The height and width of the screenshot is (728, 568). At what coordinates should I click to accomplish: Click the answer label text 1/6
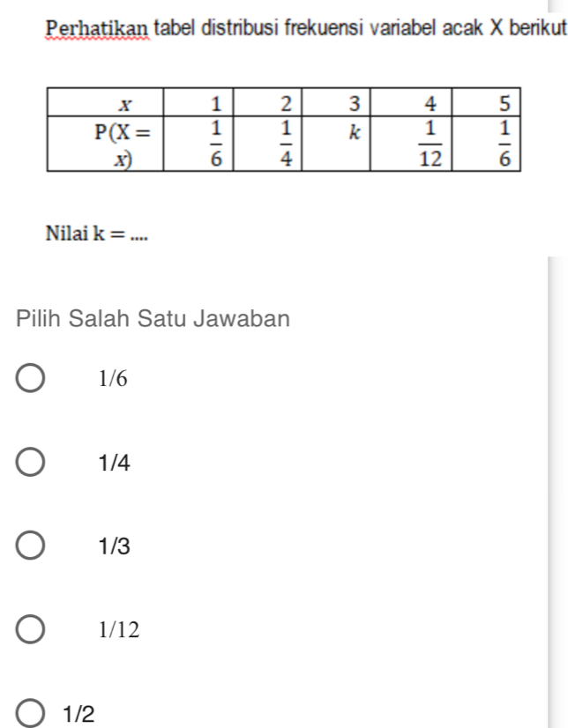(114, 380)
